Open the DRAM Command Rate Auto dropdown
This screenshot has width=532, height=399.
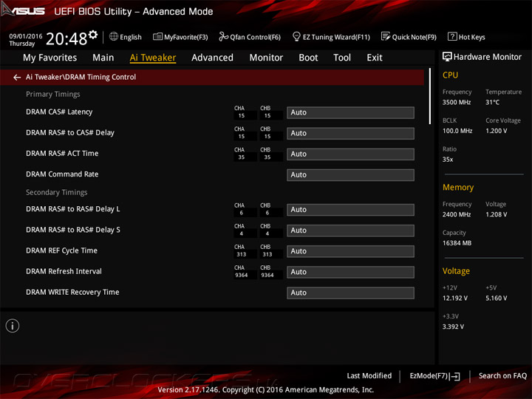coord(350,174)
